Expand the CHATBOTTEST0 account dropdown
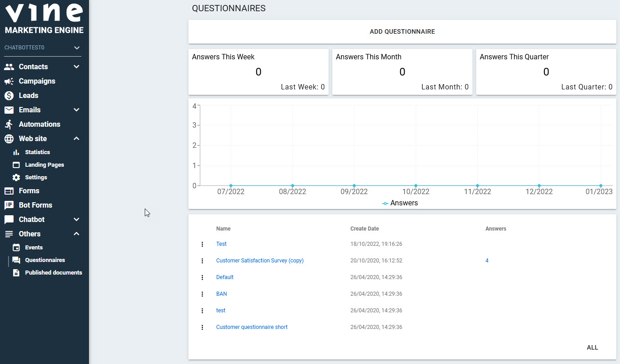This screenshot has width=620, height=364. click(x=77, y=48)
